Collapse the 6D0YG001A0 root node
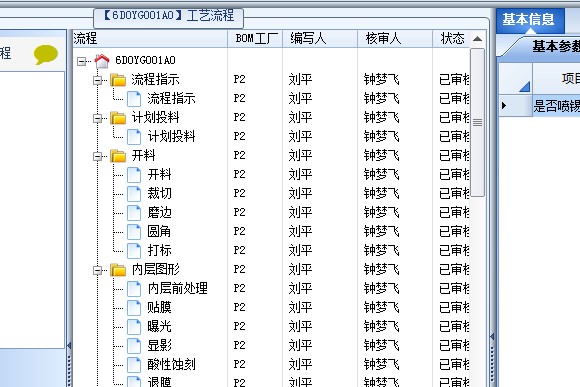580x387 pixels. [81, 61]
